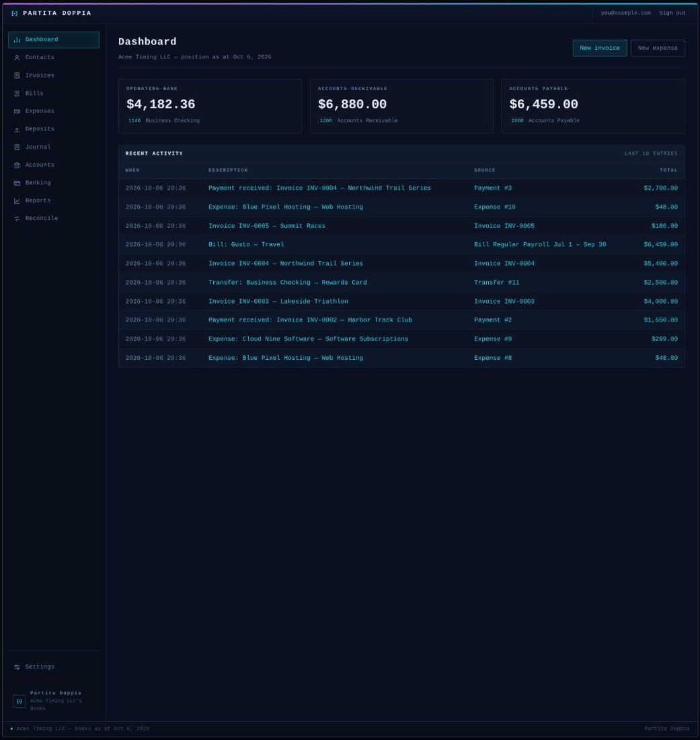Navigate to Bills
This screenshot has height=740, width=700.
(x=54, y=94)
